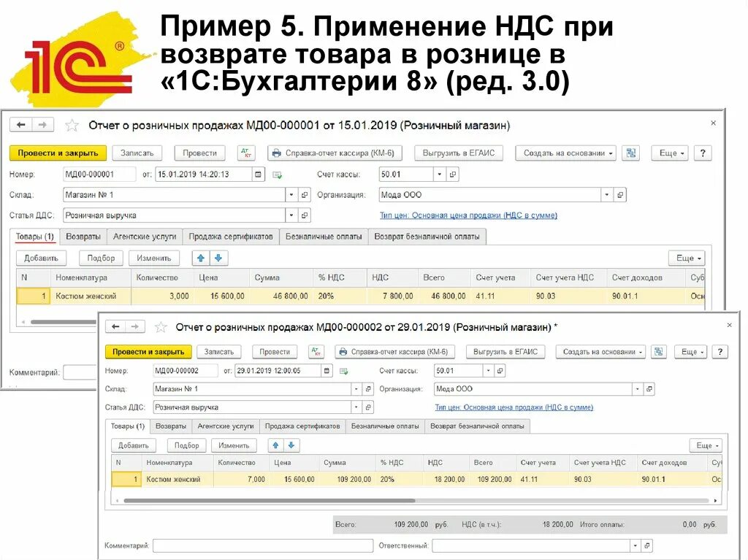Click Провести и закрыть in first window

pos(58,153)
